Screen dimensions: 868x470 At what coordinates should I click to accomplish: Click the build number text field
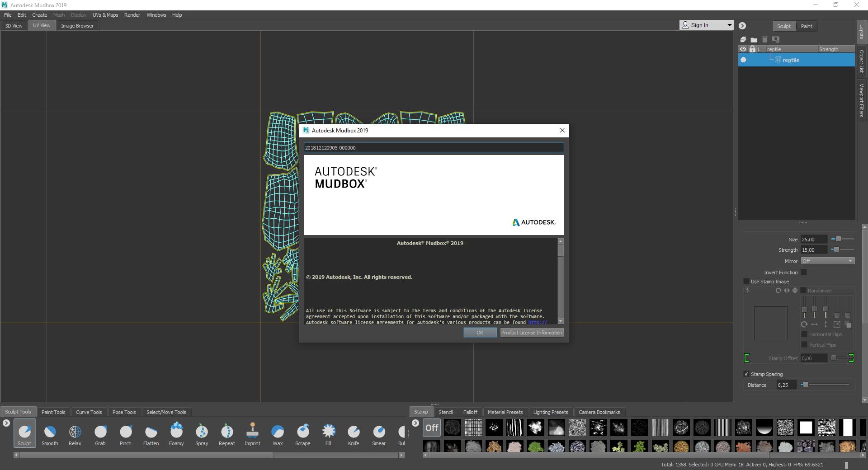pyautogui.click(x=434, y=147)
